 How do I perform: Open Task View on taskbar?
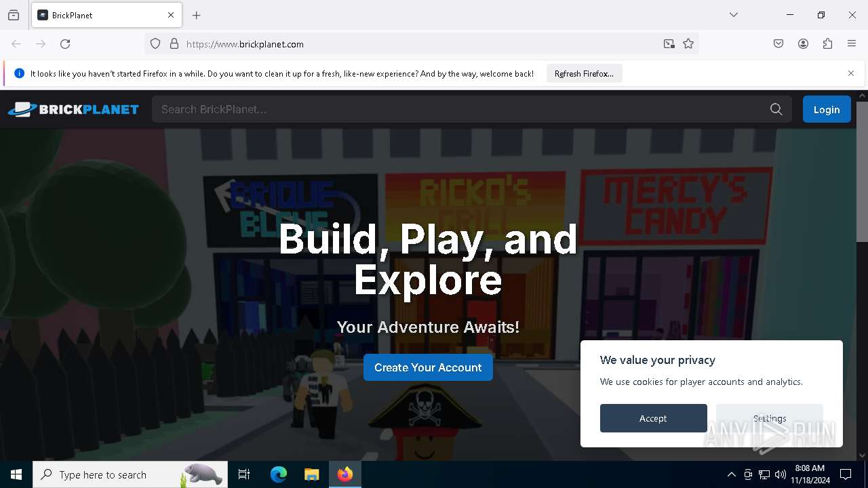point(244,474)
